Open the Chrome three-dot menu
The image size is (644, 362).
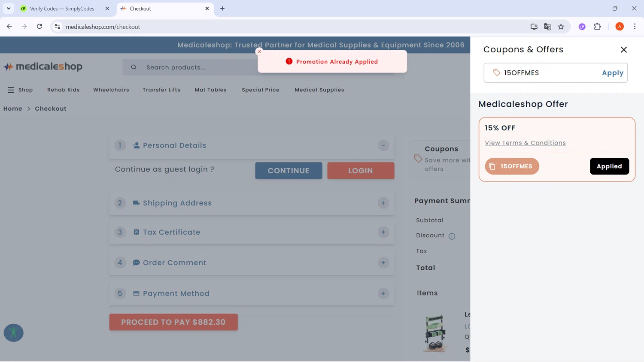click(635, 27)
